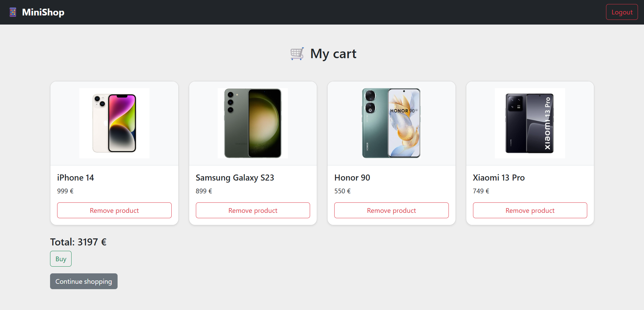Remove iPhone 14 from the cart
644x310 pixels.
click(114, 210)
